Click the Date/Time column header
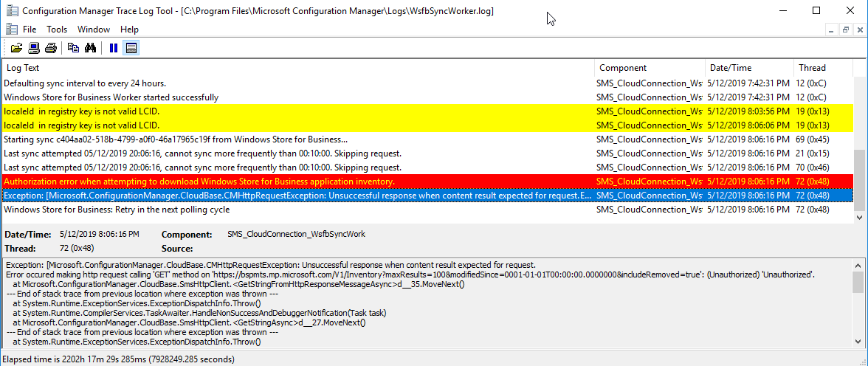868x366 pixels. [x=749, y=68]
